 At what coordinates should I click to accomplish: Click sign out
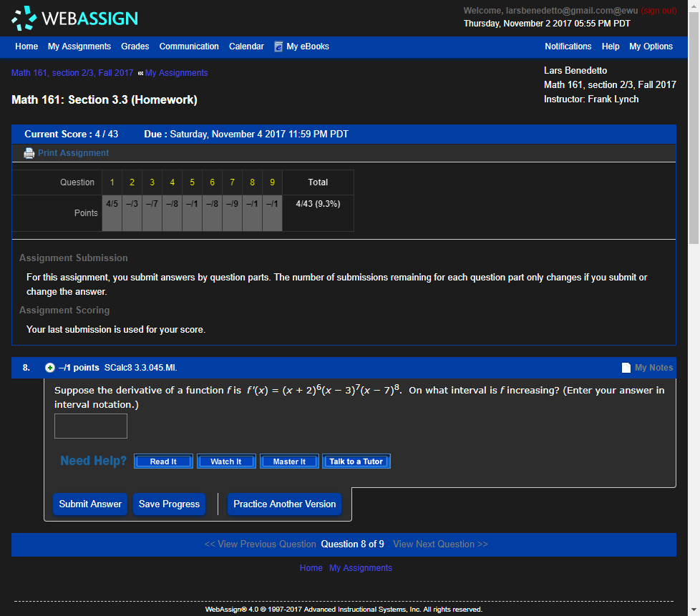(658, 10)
